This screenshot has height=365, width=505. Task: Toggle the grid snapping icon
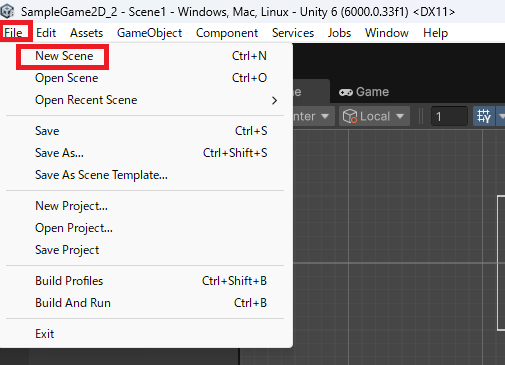[x=484, y=116]
